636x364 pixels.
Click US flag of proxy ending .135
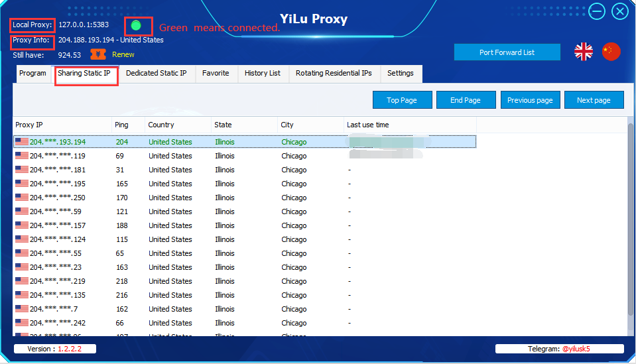click(21, 294)
